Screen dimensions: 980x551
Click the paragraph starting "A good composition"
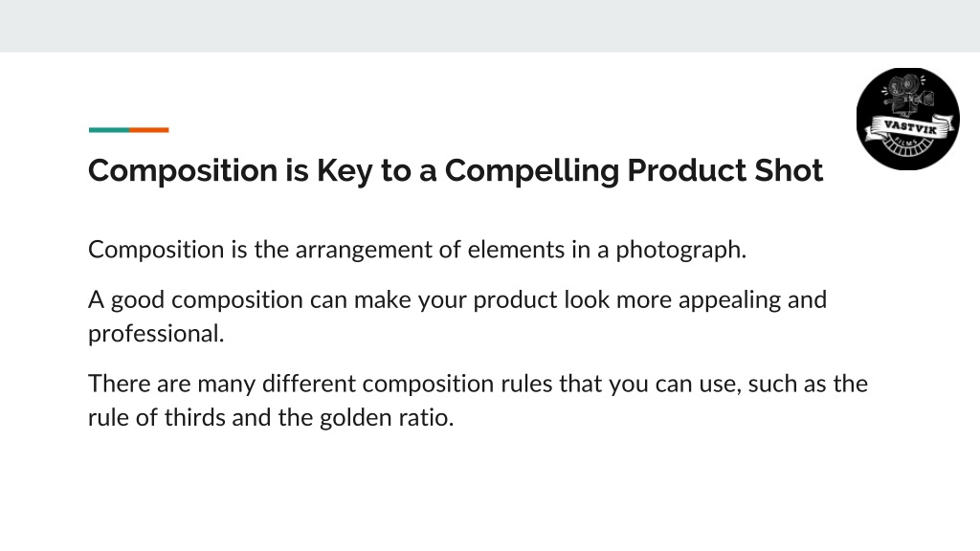tap(457, 317)
